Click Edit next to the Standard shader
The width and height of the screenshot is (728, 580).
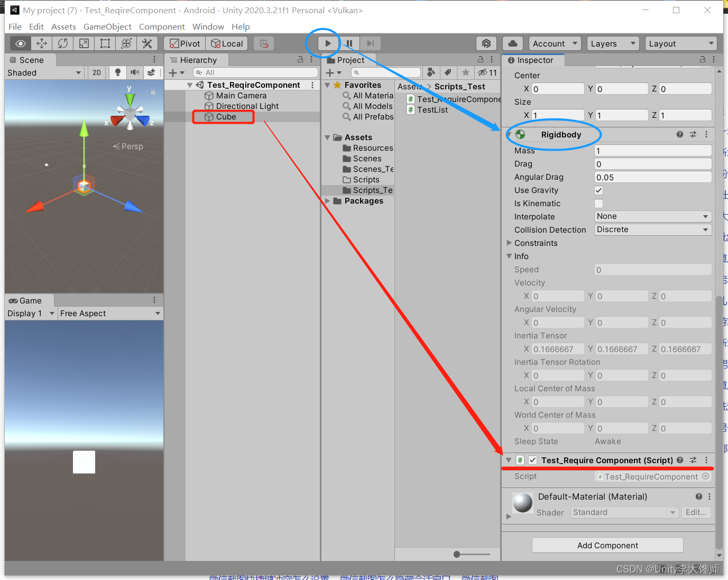point(696,512)
